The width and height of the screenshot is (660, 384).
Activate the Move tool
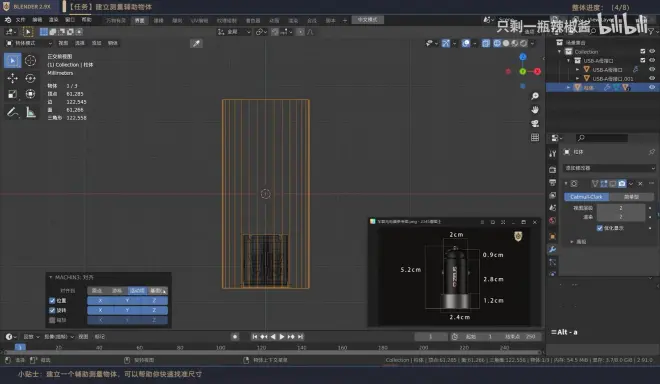point(13,78)
